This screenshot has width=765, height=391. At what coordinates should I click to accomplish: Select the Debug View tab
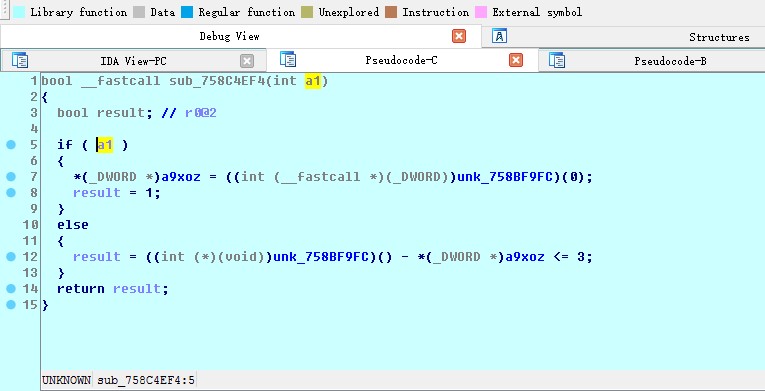[x=229, y=36]
